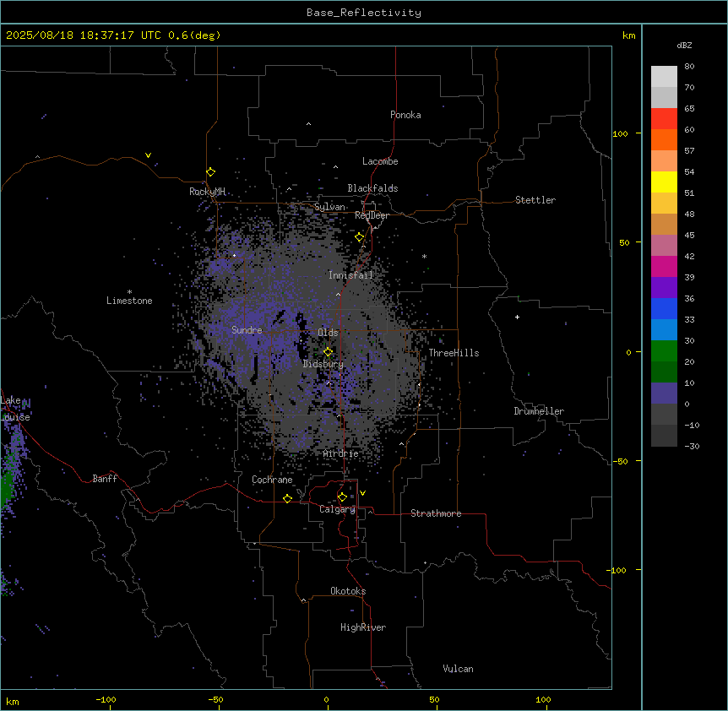This screenshot has height=711, width=728.
Task: Click the HighRiver label
Action: pos(363,627)
